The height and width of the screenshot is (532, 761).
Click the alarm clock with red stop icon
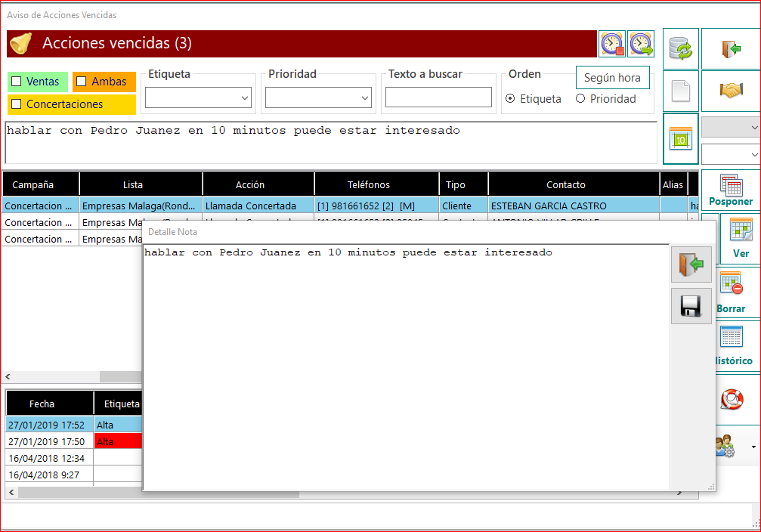612,44
